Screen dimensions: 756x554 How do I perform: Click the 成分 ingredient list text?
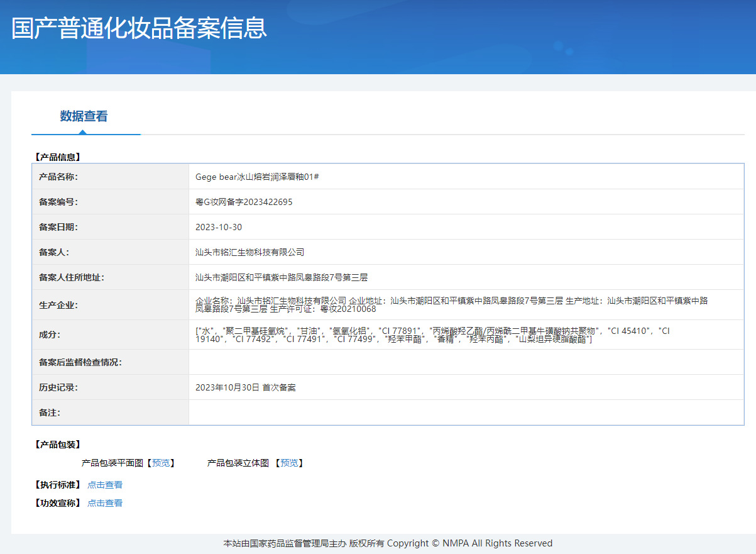[432, 335]
